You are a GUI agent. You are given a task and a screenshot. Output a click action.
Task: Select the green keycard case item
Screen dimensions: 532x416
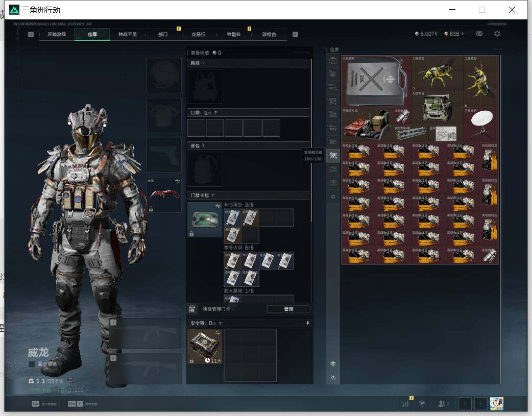coord(205,219)
